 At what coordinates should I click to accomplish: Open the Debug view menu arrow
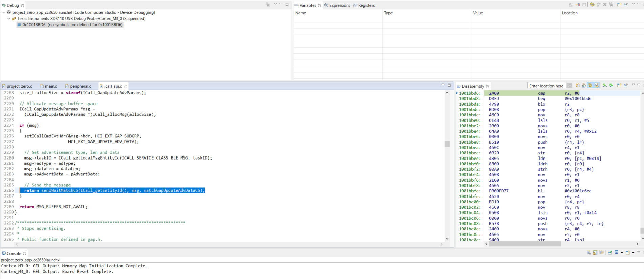coord(275,4)
